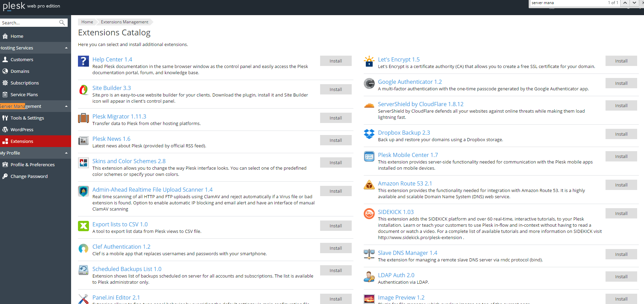This screenshot has height=304, width=644.
Task: Click the Google Authenticator icon
Action: coord(369,83)
